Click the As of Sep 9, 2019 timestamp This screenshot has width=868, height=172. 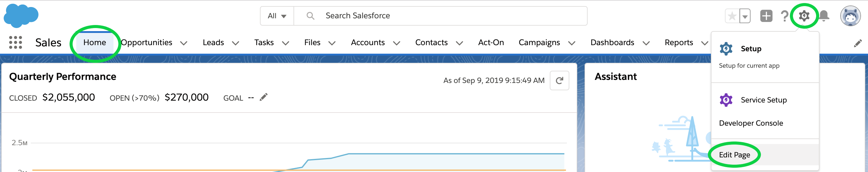[x=494, y=81]
